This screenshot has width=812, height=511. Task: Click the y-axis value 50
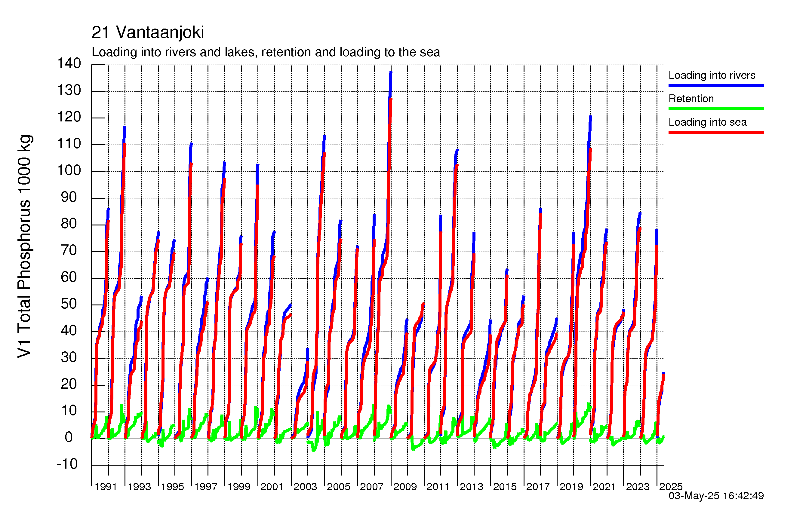coord(69,304)
